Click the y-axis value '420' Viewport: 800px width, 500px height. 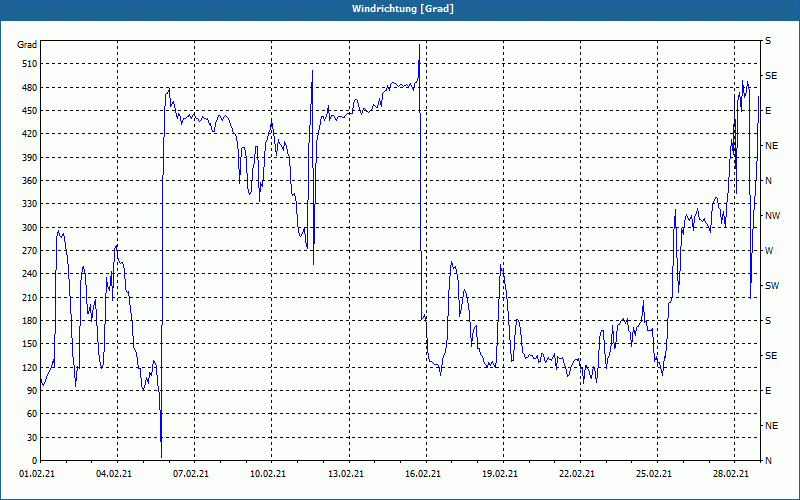point(30,134)
